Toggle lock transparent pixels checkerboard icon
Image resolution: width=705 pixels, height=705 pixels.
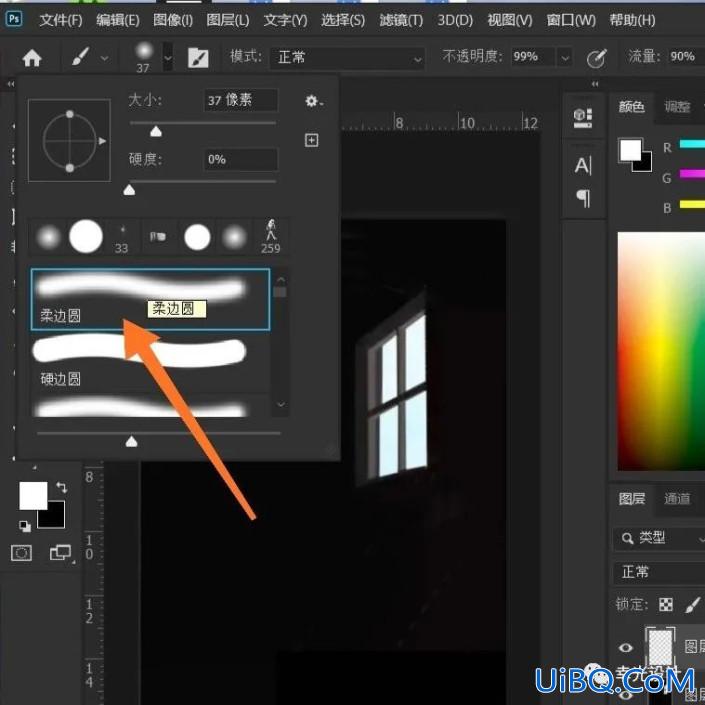666,605
